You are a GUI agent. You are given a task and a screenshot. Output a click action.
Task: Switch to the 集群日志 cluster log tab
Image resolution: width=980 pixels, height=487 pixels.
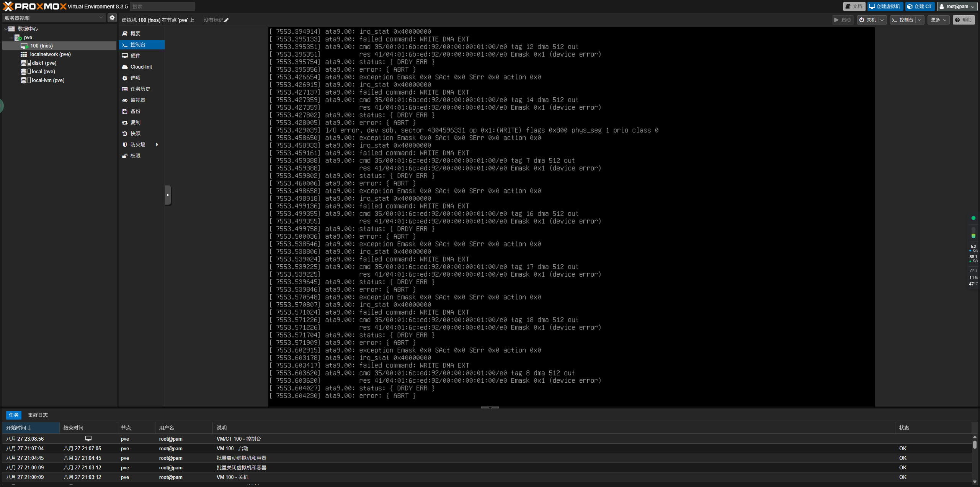[x=38, y=415]
